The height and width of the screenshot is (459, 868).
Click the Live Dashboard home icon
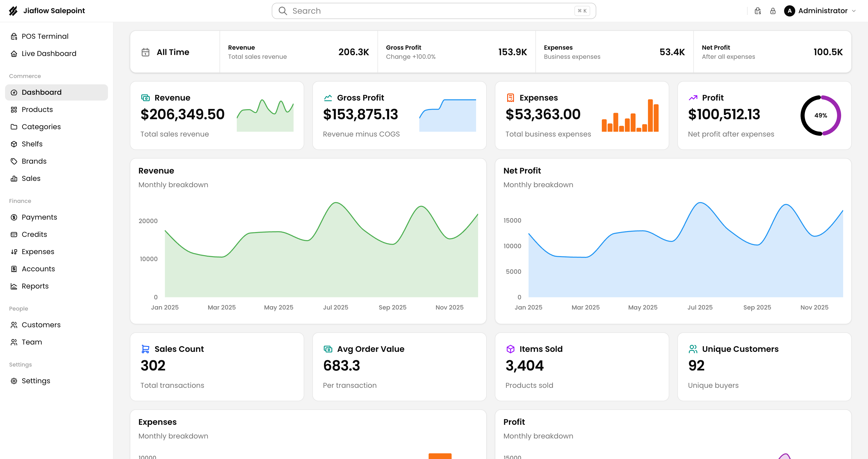coord(14,53)
